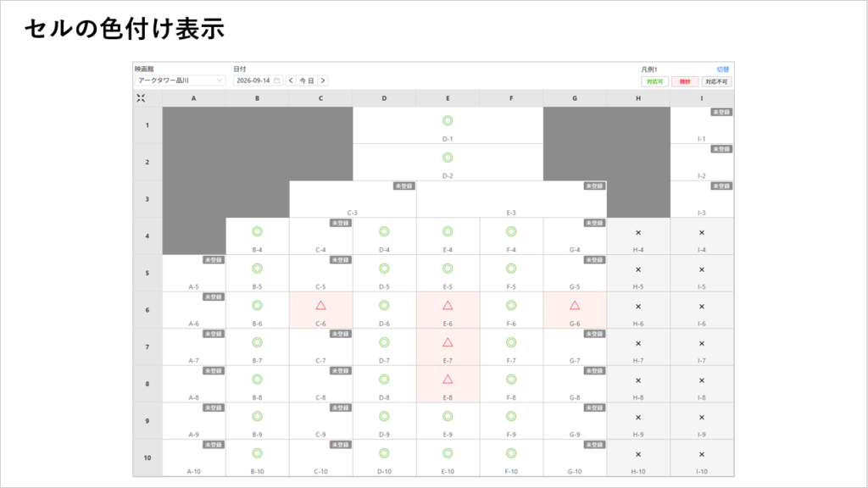The width and height of the screenshot is (868, 488).
Task: Click the red triangle in cell C-6
Action: pyautogui.click(x=320, y=305)
